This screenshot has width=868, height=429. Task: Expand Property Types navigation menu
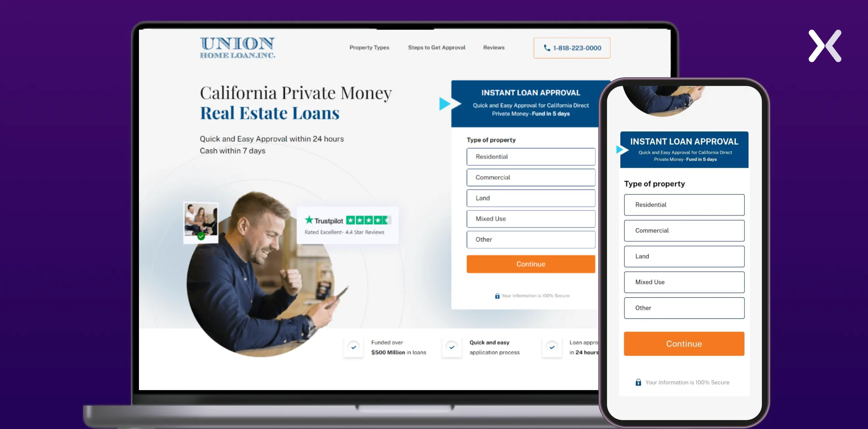point(369,48)
